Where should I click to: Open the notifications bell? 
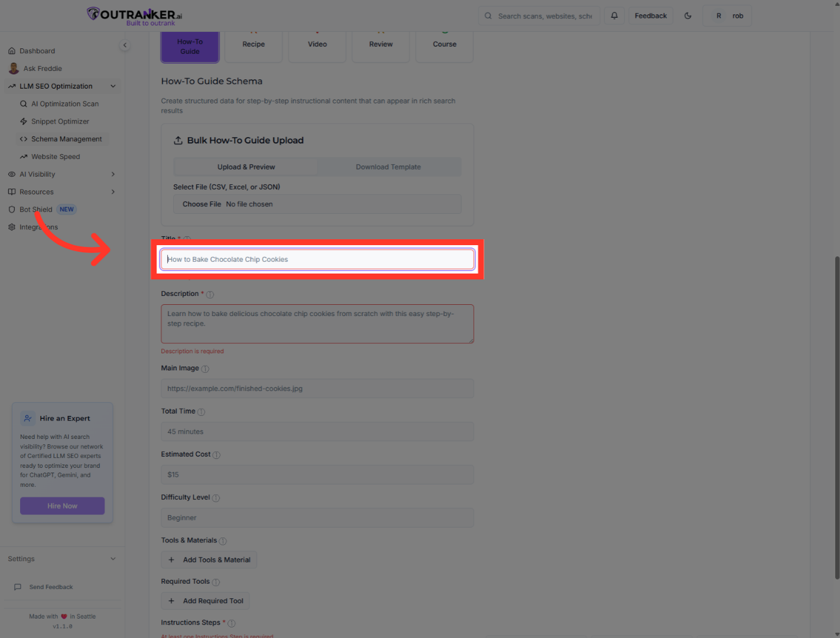(614, 16)
